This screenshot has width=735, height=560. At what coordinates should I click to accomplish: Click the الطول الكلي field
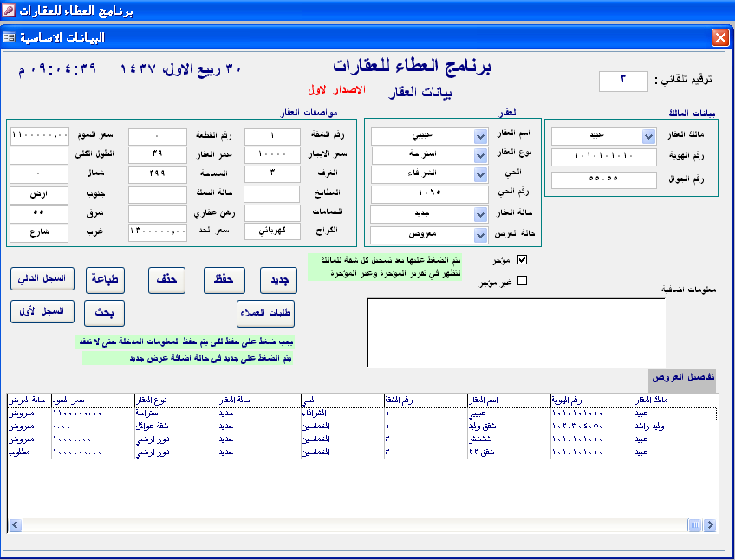(39, 155)
